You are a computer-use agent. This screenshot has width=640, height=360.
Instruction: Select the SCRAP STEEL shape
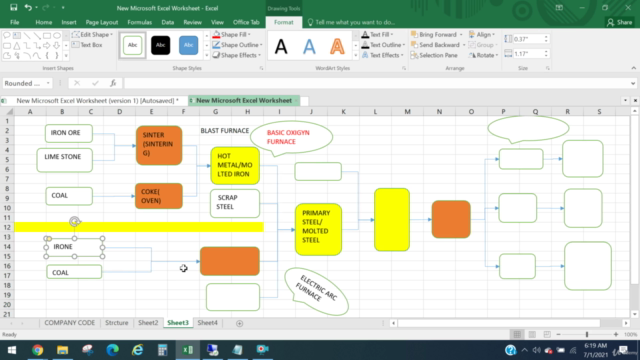[235, 203]
